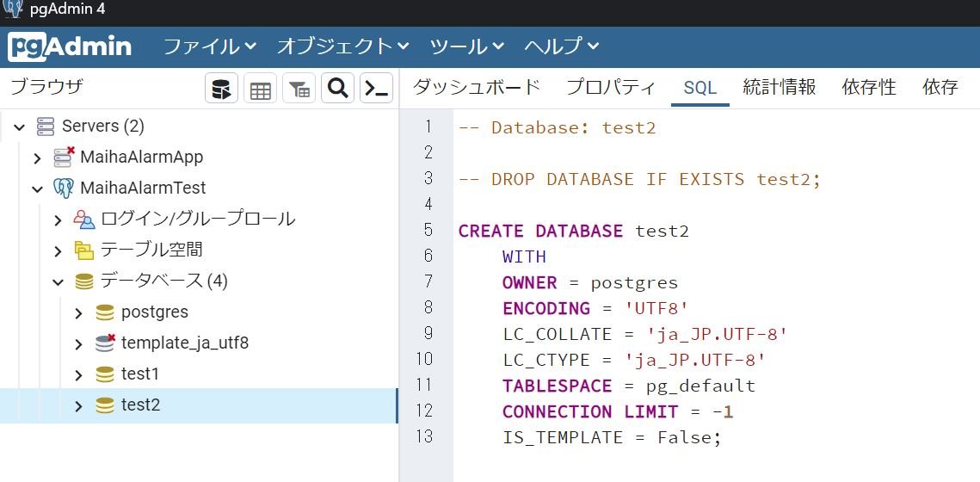
Task: Open the ツール menu
Action: click(x=466, y=46)
